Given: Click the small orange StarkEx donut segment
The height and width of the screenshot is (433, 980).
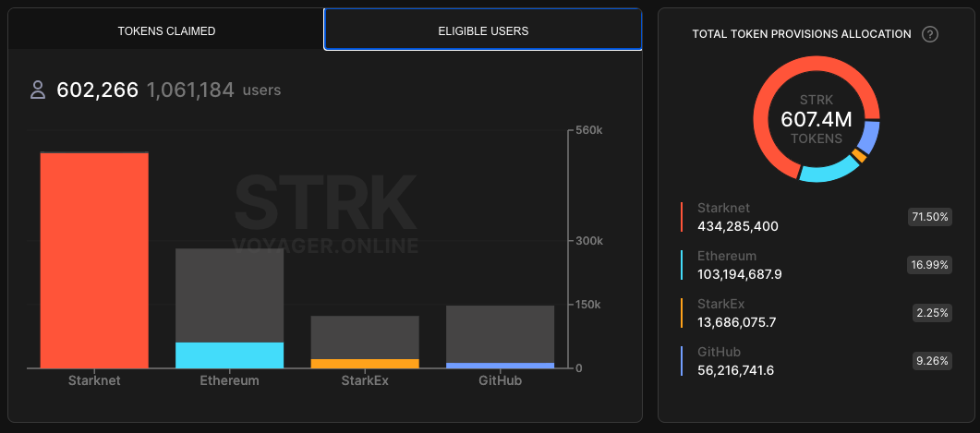Looking at the screenshot, I should pos(859,156).
